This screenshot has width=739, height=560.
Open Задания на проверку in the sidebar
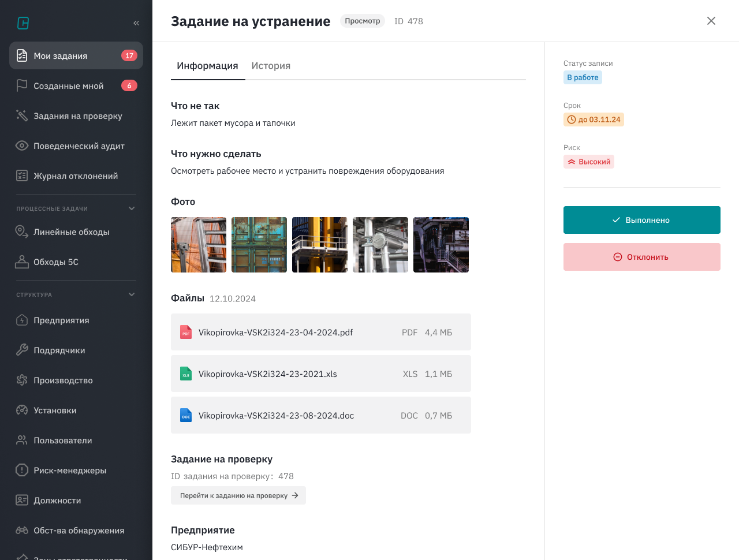(76, 115)
